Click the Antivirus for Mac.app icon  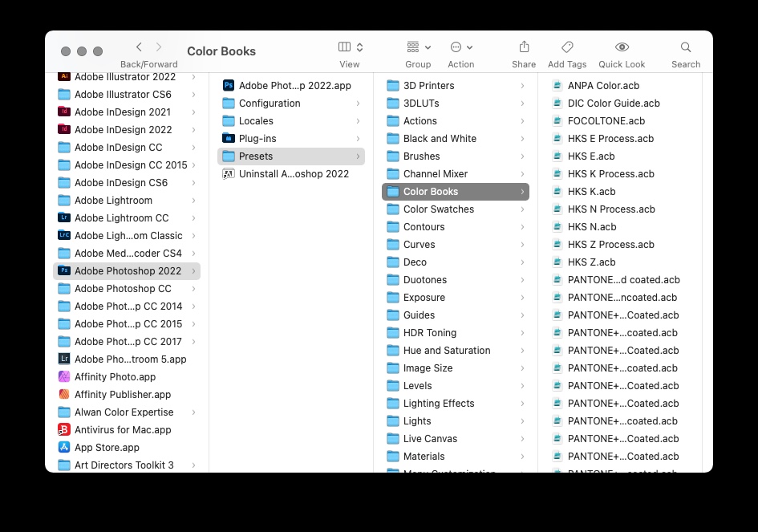[64, 429]
